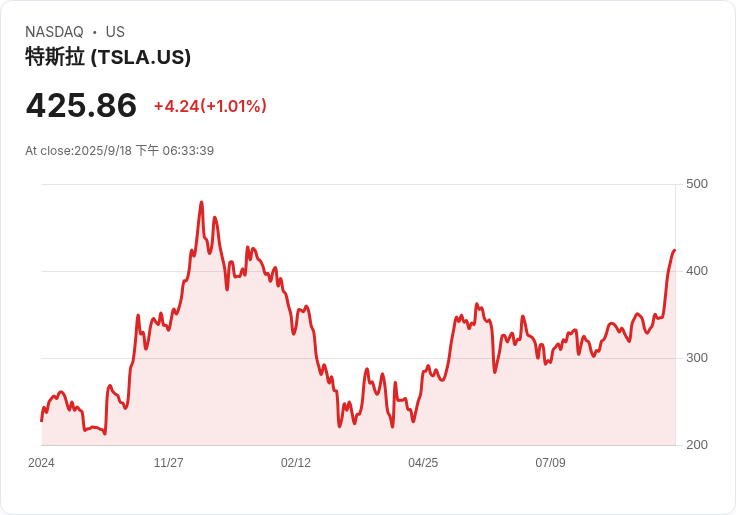Click the latest endpoint of the price line

tap(674, 251)
